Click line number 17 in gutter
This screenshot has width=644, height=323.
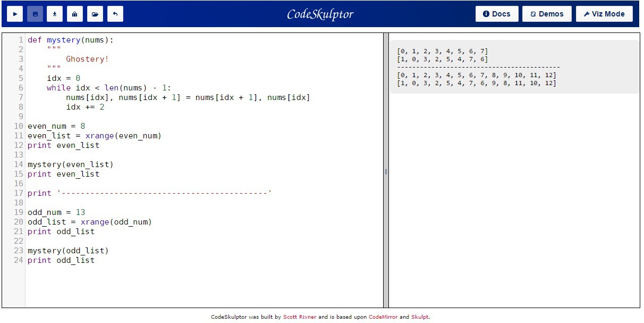[x=19, y=193]
